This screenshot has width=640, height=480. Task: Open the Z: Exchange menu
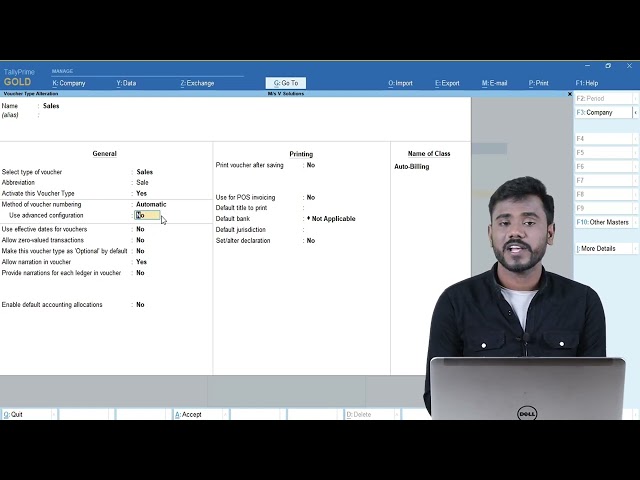197,83
